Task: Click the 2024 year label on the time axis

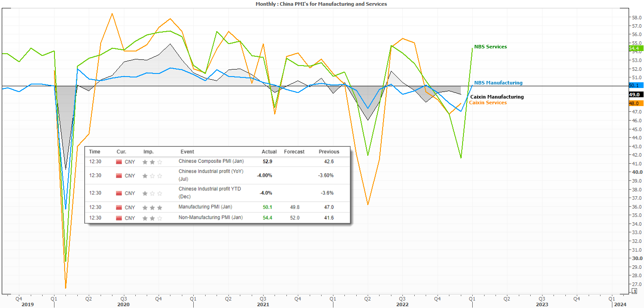Action: click(x=620, y=304)
